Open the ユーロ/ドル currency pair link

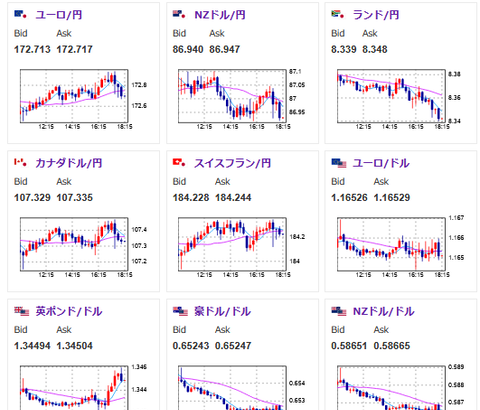coord(381,163)
